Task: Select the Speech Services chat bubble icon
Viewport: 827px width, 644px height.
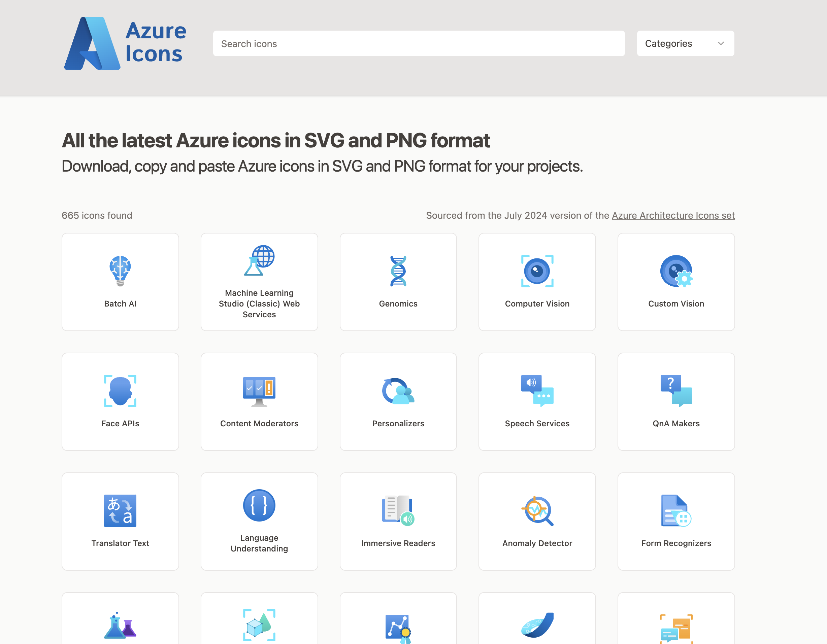Action: coord(537,391)
